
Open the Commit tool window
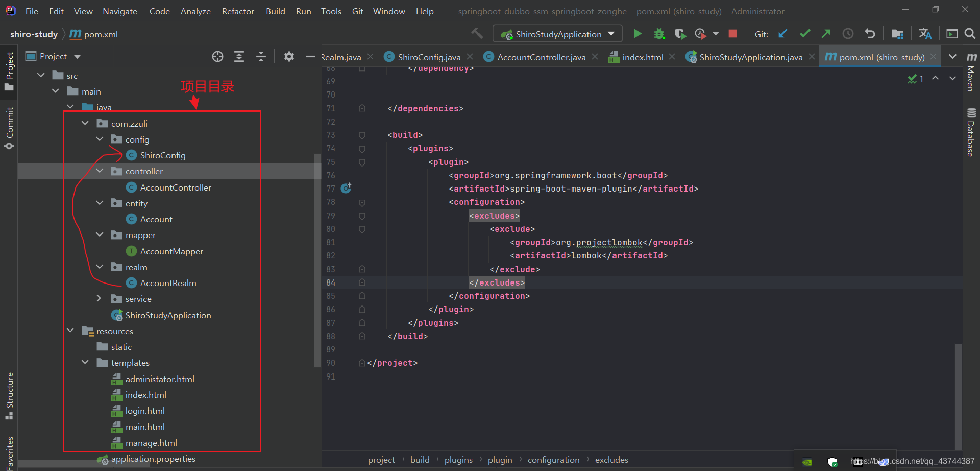coord(9,128)
